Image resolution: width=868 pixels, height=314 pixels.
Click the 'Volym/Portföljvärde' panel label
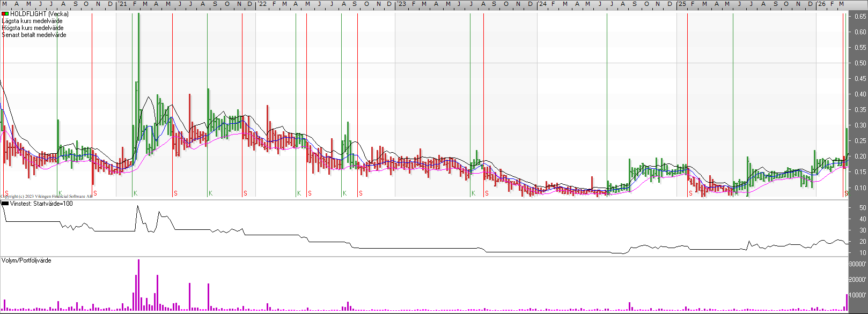pyautogui.click(x=26, y=260)
